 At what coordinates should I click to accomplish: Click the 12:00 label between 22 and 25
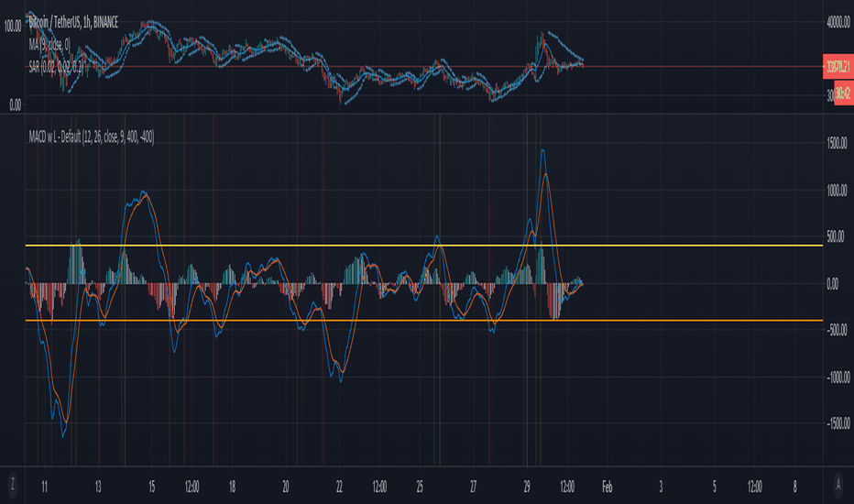pos(379,487)
